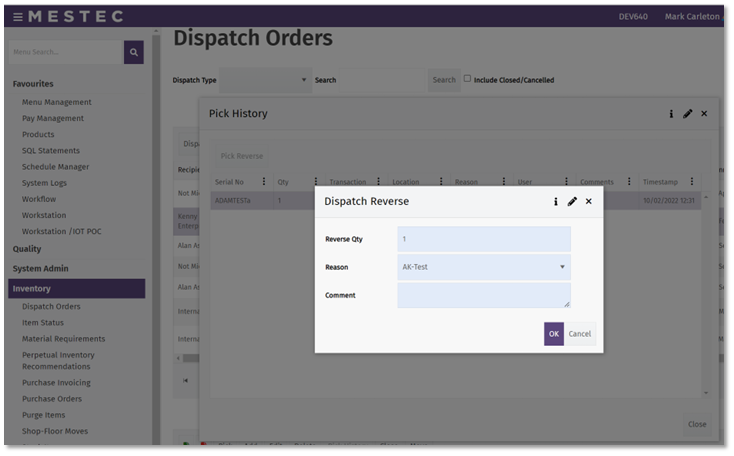
Task: Click the info icon in Dispatch Reverse dialog
Action: 556,201
